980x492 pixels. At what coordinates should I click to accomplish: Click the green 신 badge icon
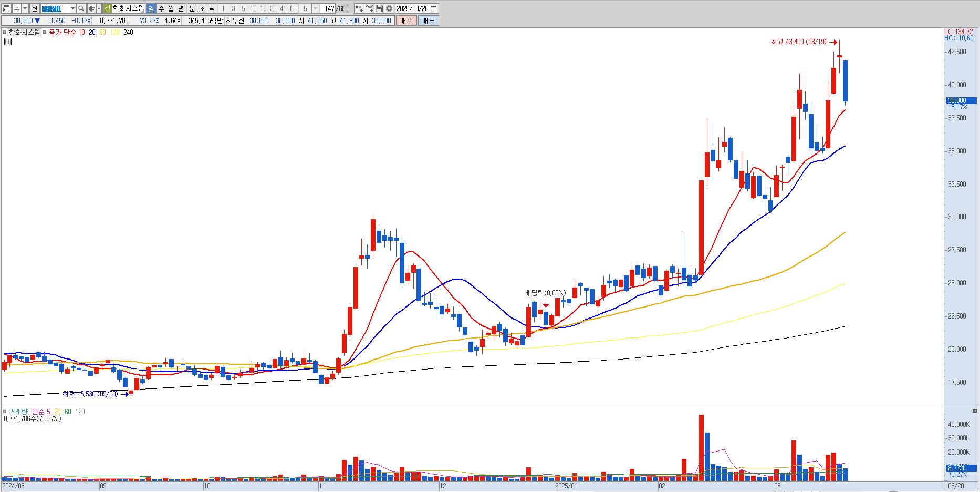point(107,8)
